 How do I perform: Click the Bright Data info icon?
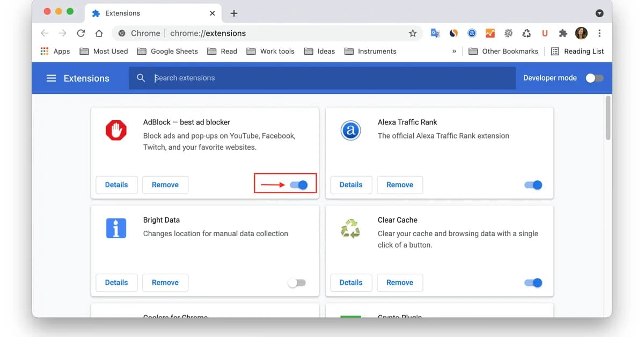pos(115,228)
